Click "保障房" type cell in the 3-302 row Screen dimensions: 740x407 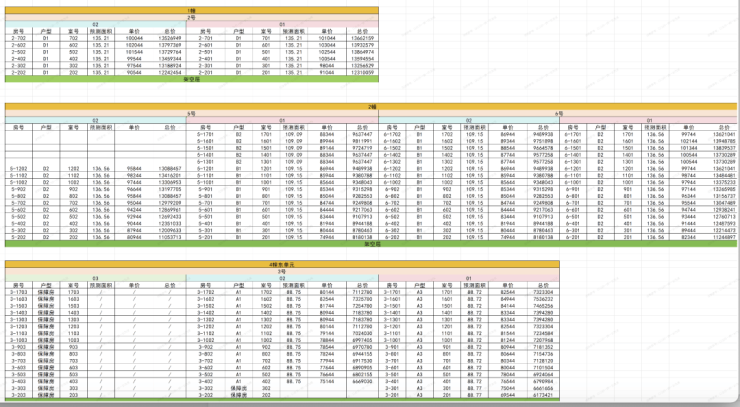click(239, 388)
